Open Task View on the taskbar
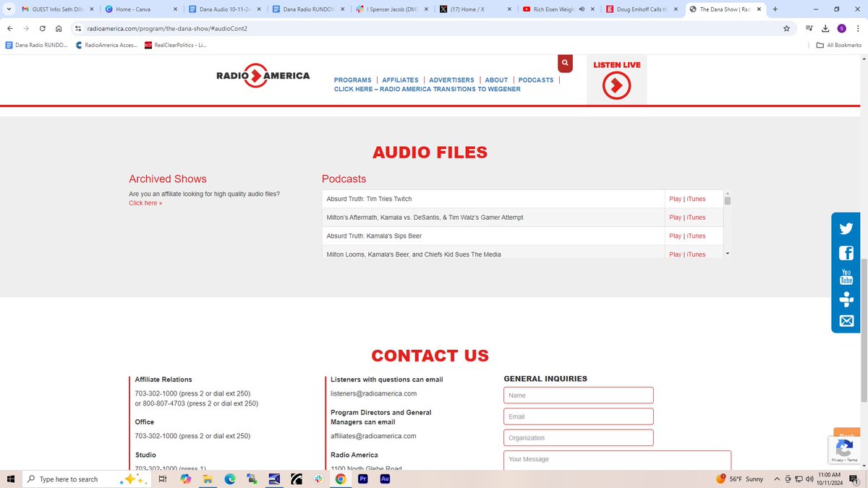This screenshot has width=868, height=488. click(x=163, y=479)
